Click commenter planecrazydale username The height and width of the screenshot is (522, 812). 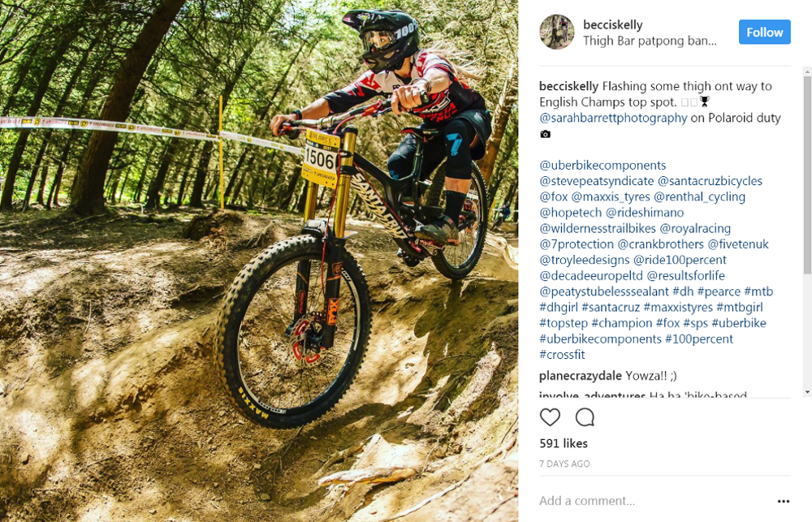tap(581, 376)
